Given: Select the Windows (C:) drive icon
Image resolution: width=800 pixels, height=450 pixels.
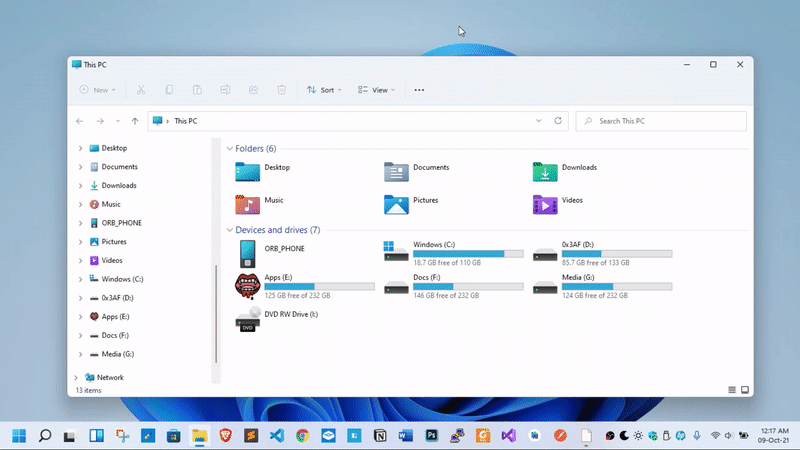Looking at the screenshot, I should [396, 252].
